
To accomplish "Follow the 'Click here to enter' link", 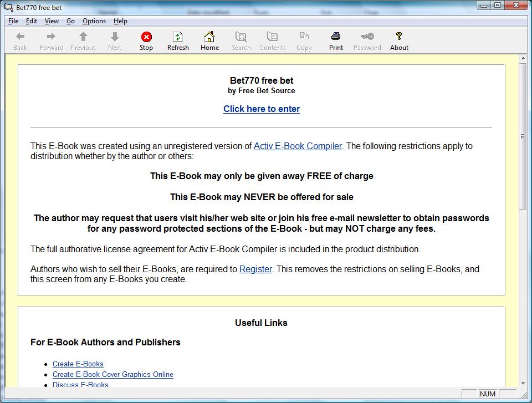I will click(262, 109).
